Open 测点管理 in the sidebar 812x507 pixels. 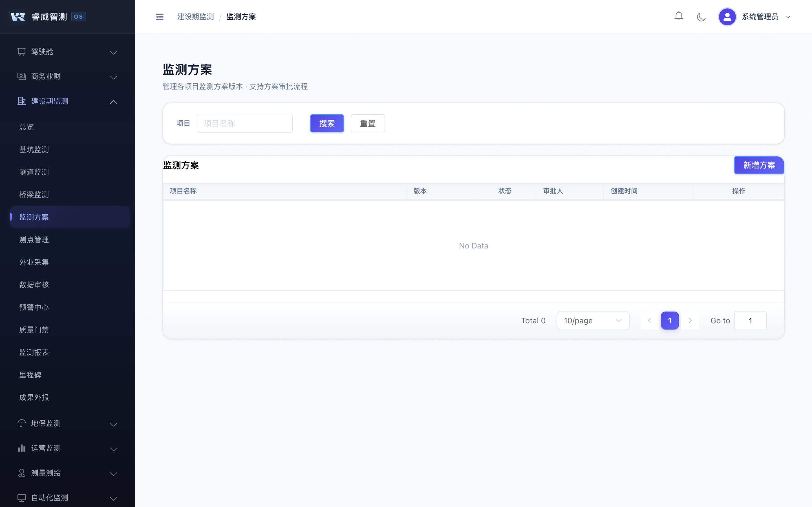pos(34,239)
